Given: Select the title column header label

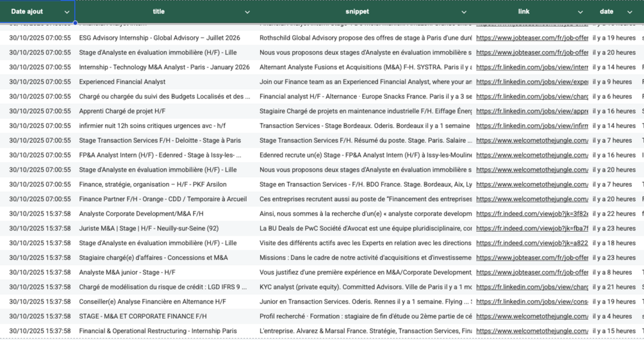Looking at the screenshot, I should tap(158, 12).
